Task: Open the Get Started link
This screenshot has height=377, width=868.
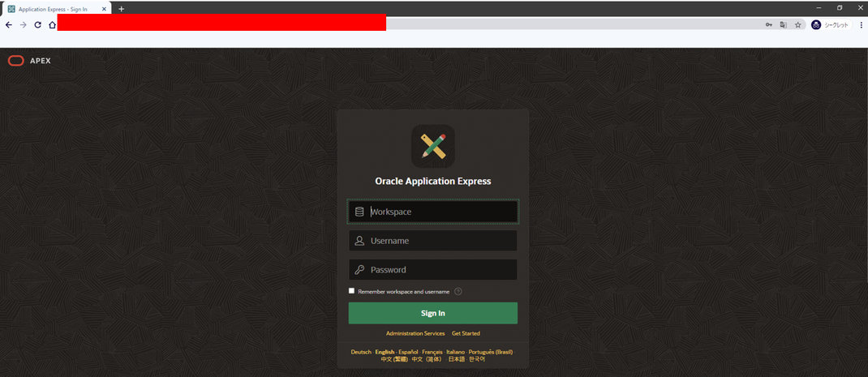Action: (466, 334)
